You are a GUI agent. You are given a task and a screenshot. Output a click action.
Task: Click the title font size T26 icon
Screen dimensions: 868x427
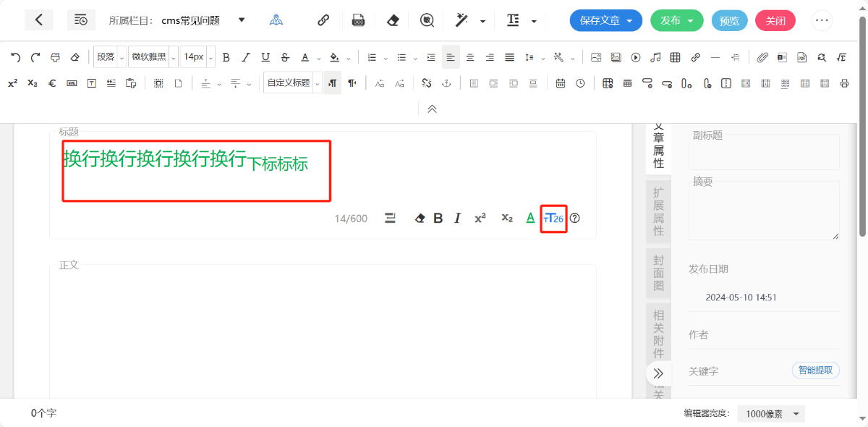click(x=553, y=218)
